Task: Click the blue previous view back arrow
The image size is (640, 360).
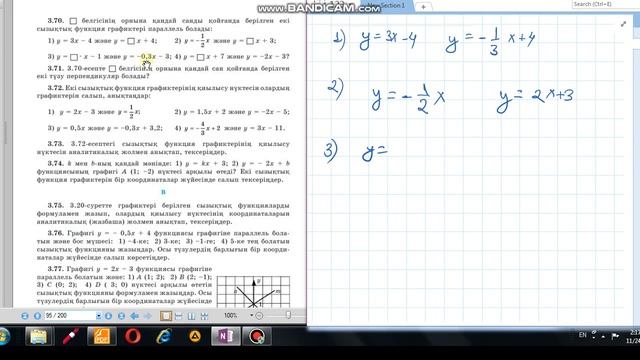Action: click(x=134, y=316)
